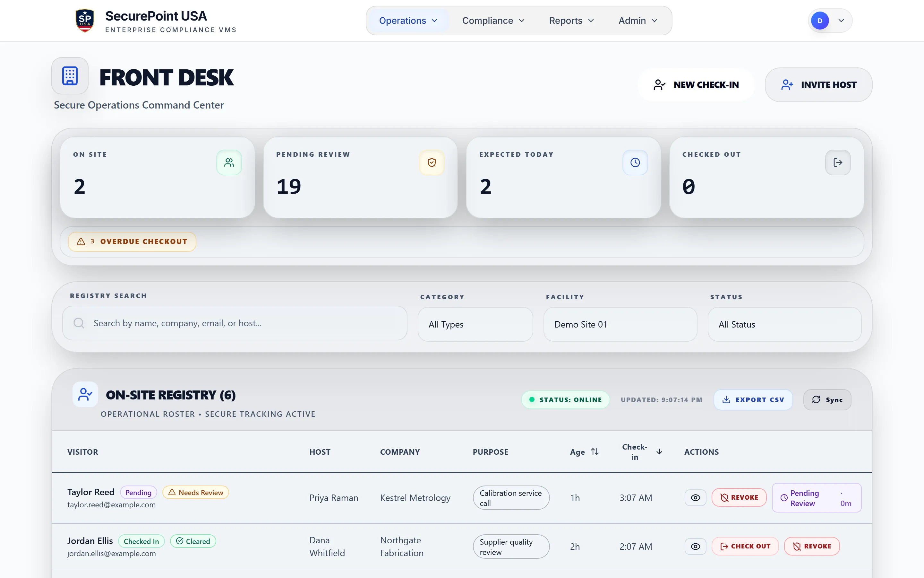Viewport: 924px width, 578px height.
Task: Open the Category All Types dropdown
Action: 475,324
